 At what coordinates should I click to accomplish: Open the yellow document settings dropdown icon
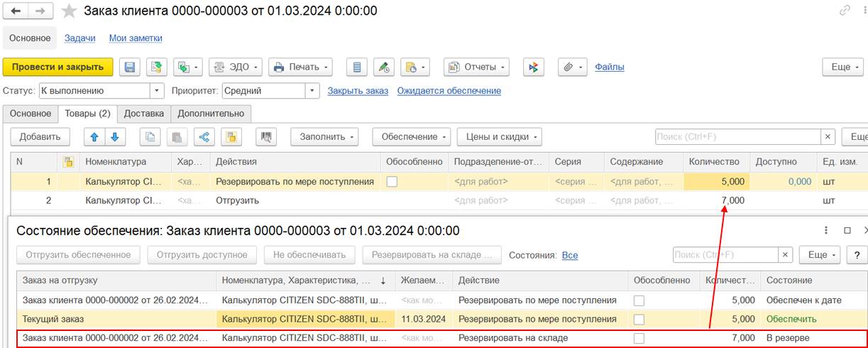coord(414,67)
